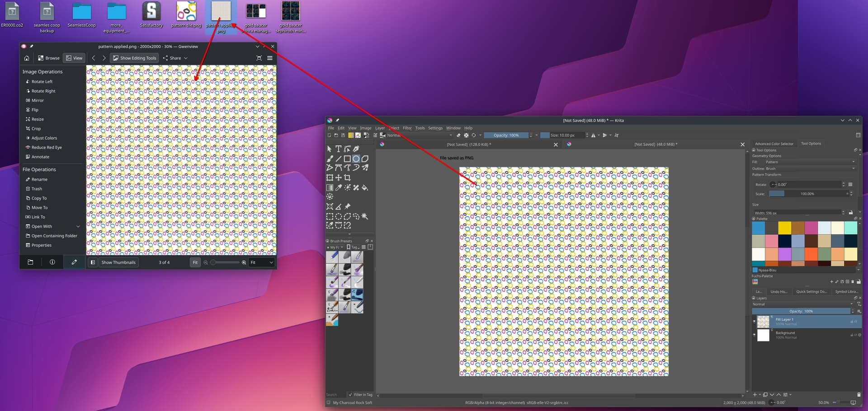This screenshot has width=868, height=411.
Task: Hide the Fill Layer 1 layer
Action: (x=754, y=322)
